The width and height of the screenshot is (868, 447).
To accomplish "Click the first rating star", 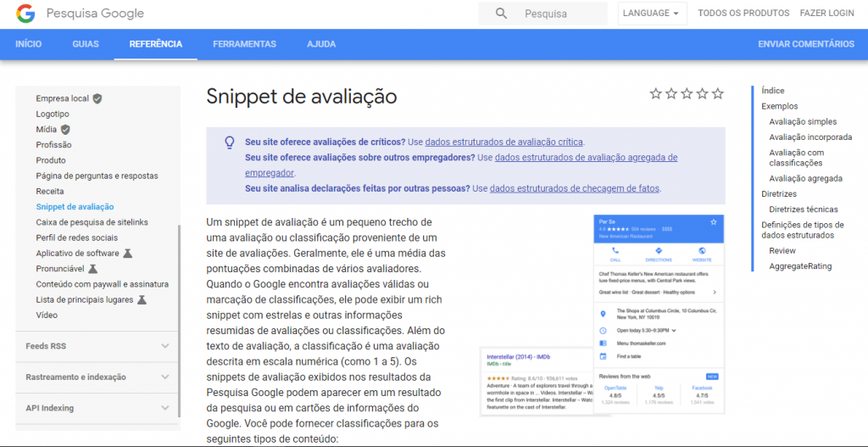I will pos(656,93).
